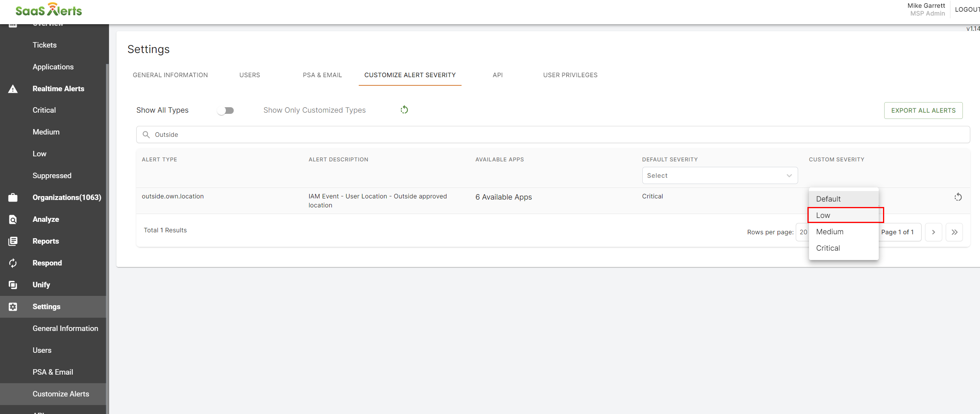
Task: Click the SaaS Alerts logo
Action: click(49, 10)
